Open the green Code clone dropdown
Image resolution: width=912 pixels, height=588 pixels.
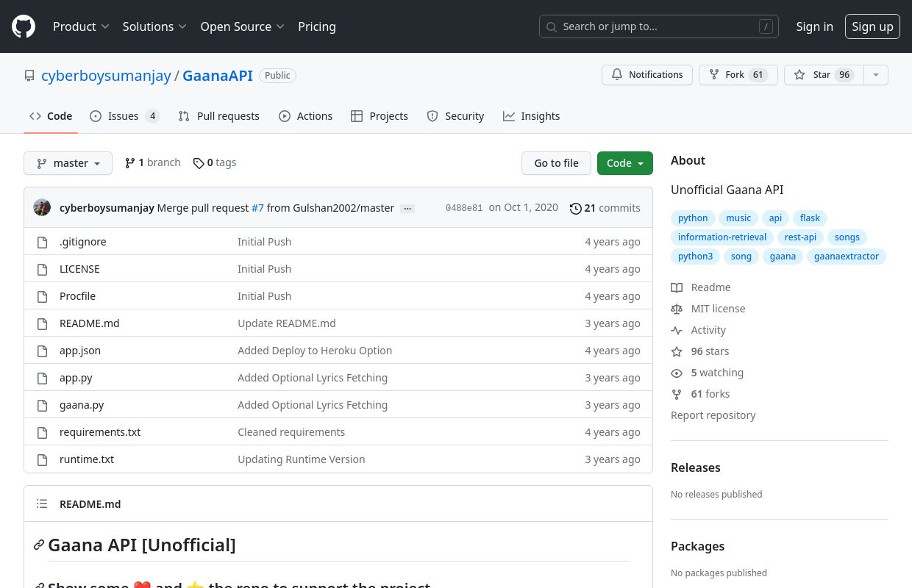(625, 163)
